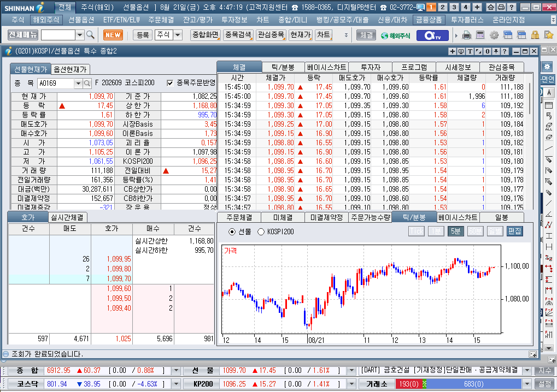The width and height of the screenshot is (557, 392).
Task: Click the menu search input field
Action: pyautogui.click(x=58, y=35)
